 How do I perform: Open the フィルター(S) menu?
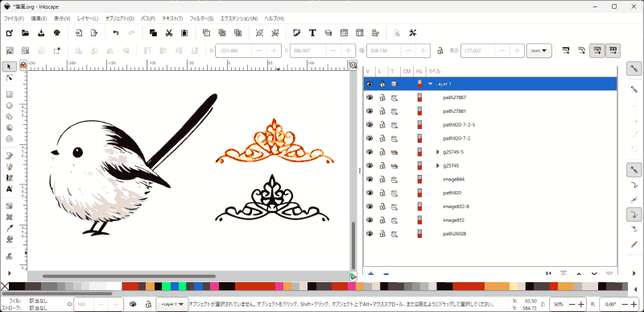(201, 19)
